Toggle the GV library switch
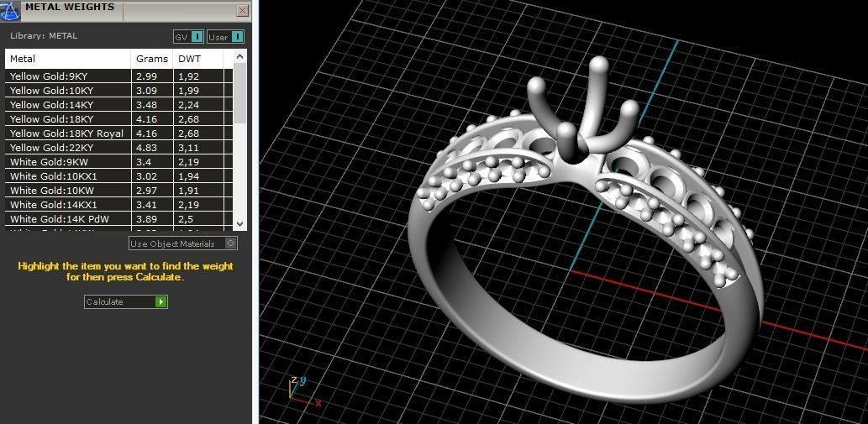The height and width of the screenshot is (424, 868). coord(188,37)
